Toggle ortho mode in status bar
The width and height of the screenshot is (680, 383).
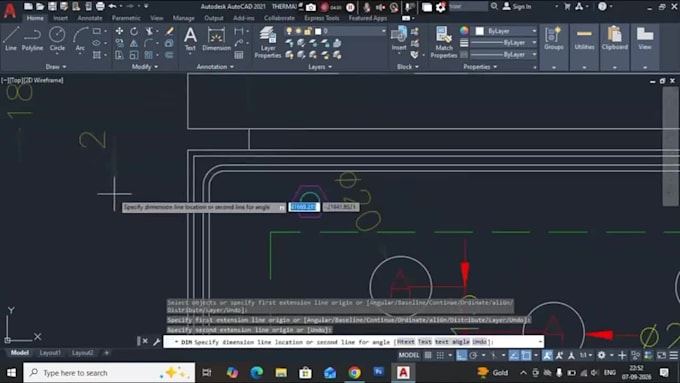(x=461, y=355)
